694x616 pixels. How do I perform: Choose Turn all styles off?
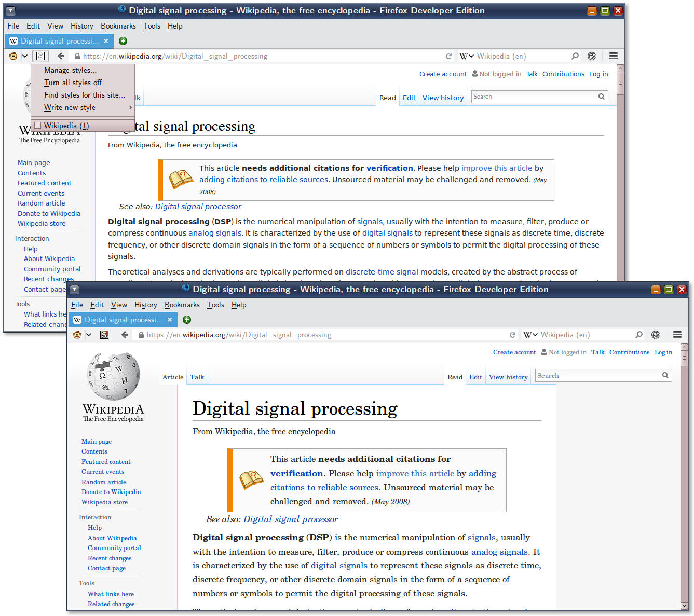83,83
